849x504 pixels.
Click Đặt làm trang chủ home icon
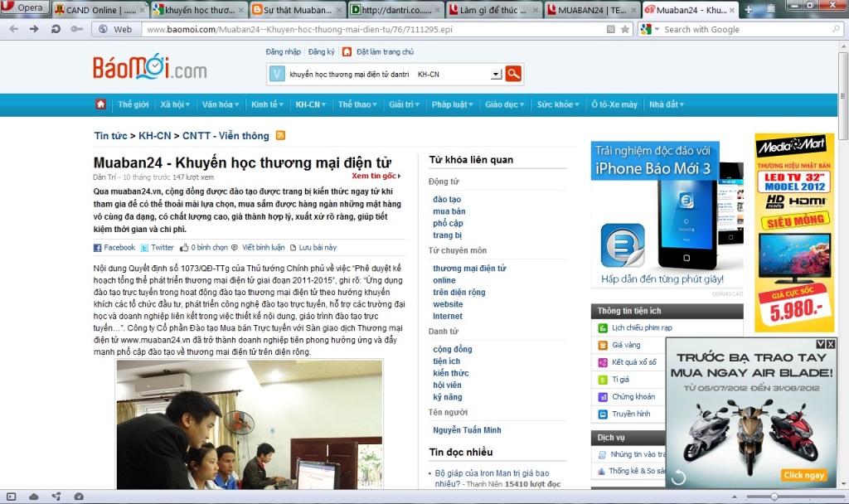tap(347, 51)
